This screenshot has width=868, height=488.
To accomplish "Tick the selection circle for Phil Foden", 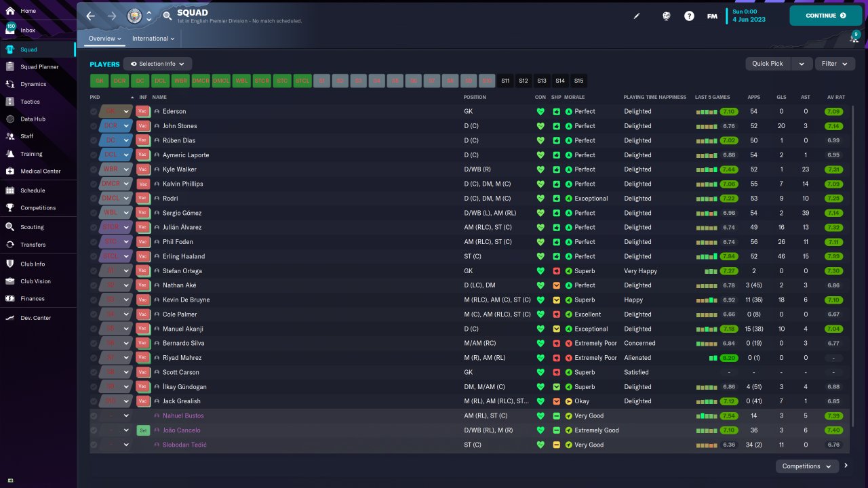I will tap(94, 242).
